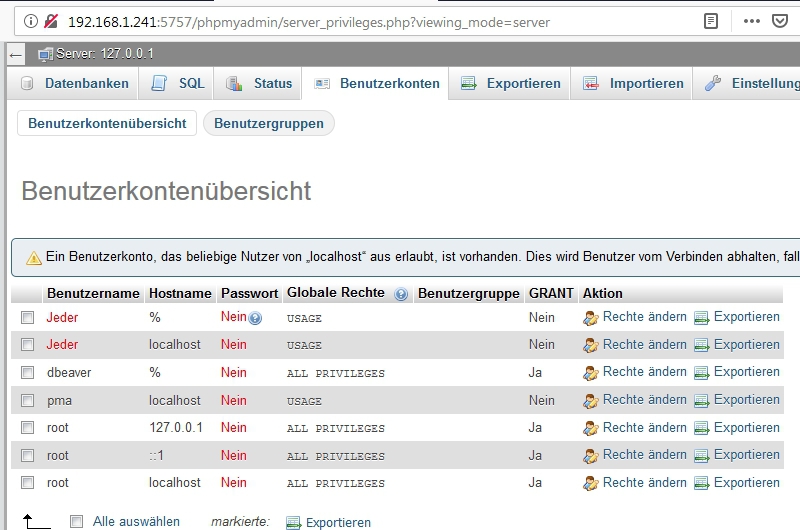The height and width of the screenshot is (530, 800).
Task: Open the Exportieren top tab
Action: pos(510,83)
